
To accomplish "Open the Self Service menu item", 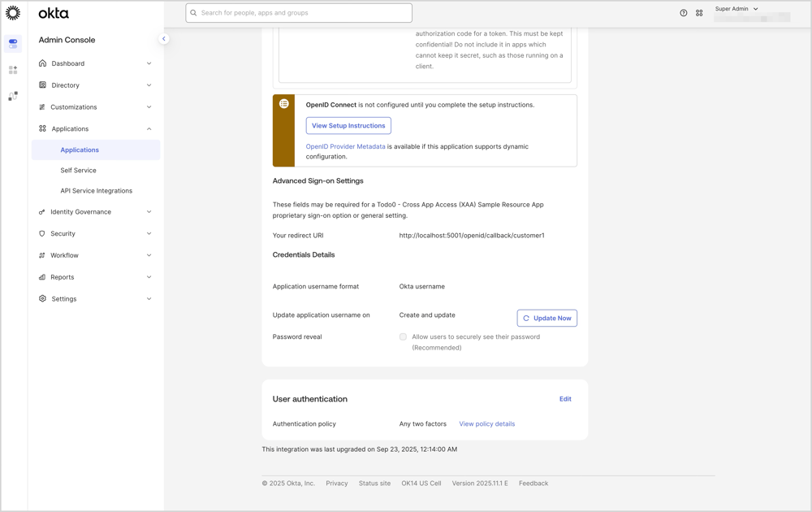I will click(x=78, y=170).
